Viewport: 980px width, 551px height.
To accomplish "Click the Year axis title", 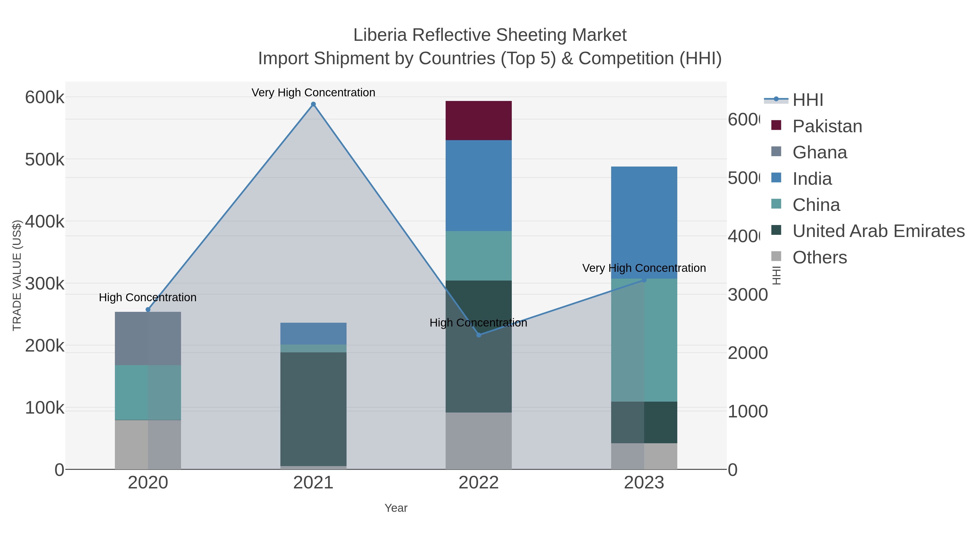I will (x=396, y=508).
